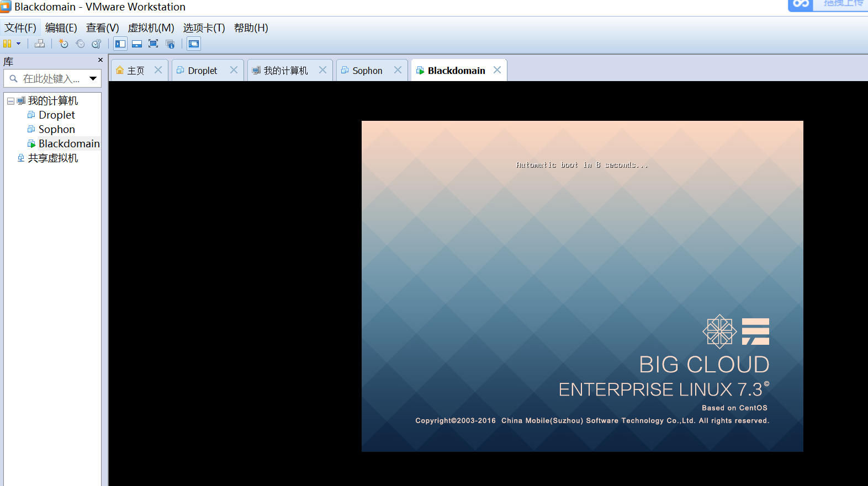This screenshot has height=486, width=868.
Task: Click inside the Big Cloud boot screen
Action: click(583, 286)
